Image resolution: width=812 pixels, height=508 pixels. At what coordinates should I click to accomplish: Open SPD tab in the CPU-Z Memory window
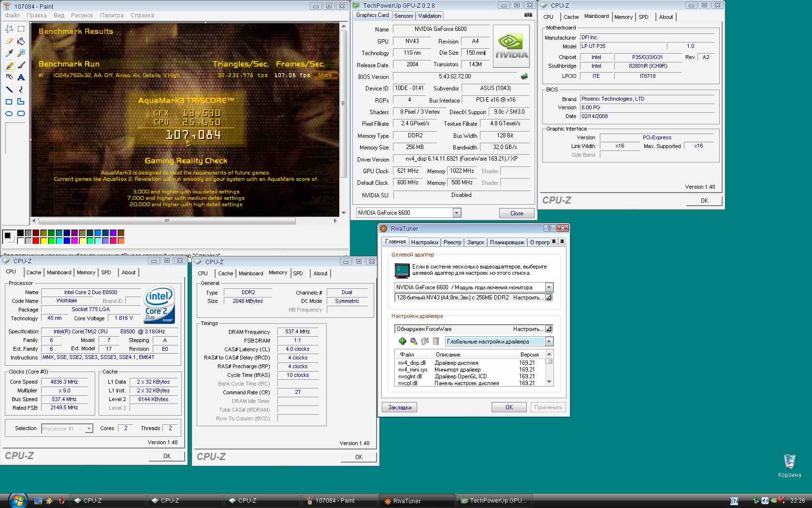coord(298,273)
